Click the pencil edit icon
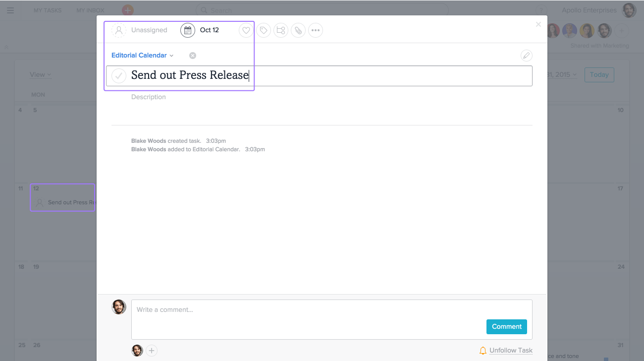The image size is (644, 361). tap(526, 56)
